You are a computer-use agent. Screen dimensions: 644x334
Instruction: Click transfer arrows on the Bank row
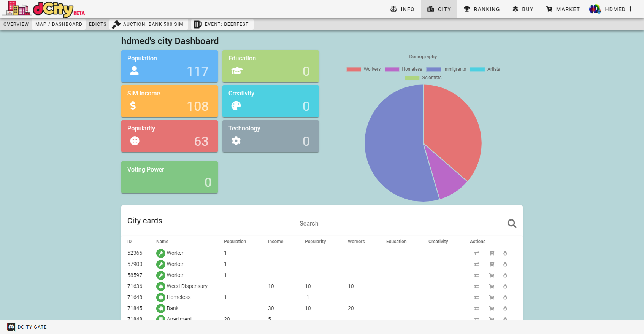coord(477,309)
